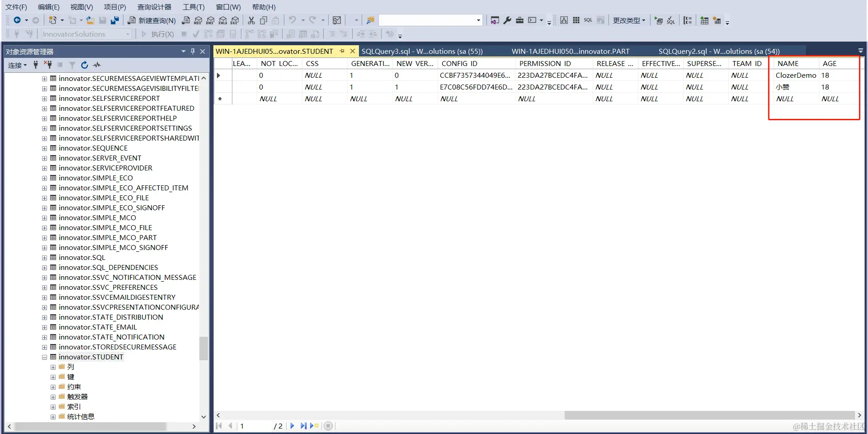Click the save all icon
The height and width of the screenshot is (434, 868).
click(115, 20)
